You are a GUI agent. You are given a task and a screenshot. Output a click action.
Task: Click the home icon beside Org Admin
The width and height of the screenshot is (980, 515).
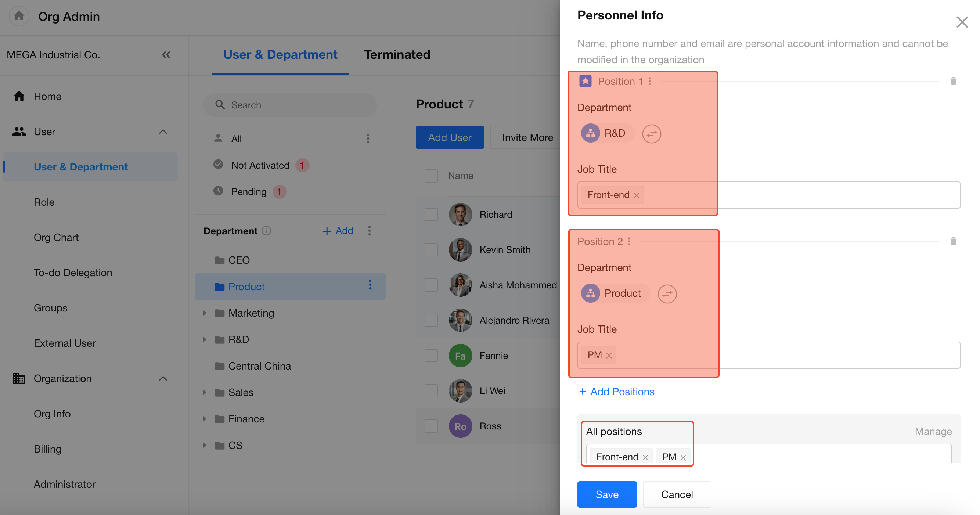click(x=19, y=16)
